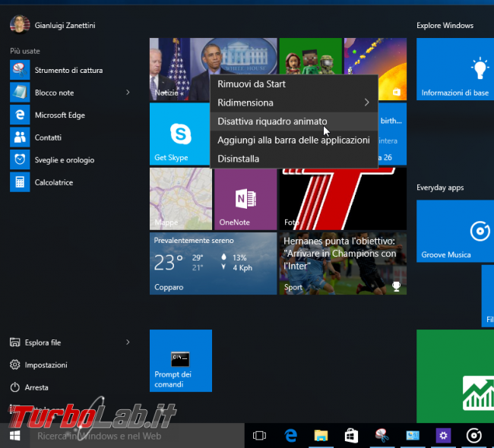Open the Sport news tile
The height and width of the screenshot is (448, 494).
click(343, 263)
